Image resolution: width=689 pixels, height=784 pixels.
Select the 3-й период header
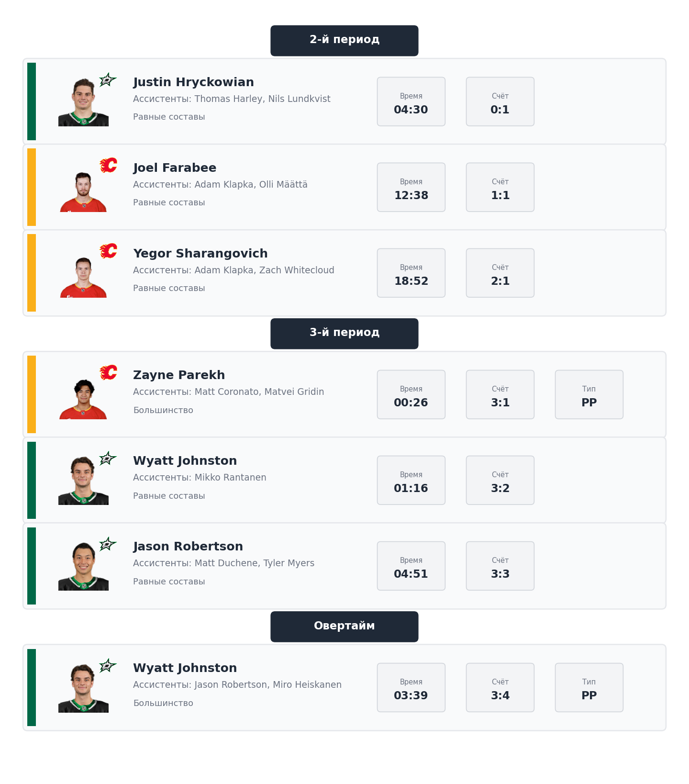[344, 333]
